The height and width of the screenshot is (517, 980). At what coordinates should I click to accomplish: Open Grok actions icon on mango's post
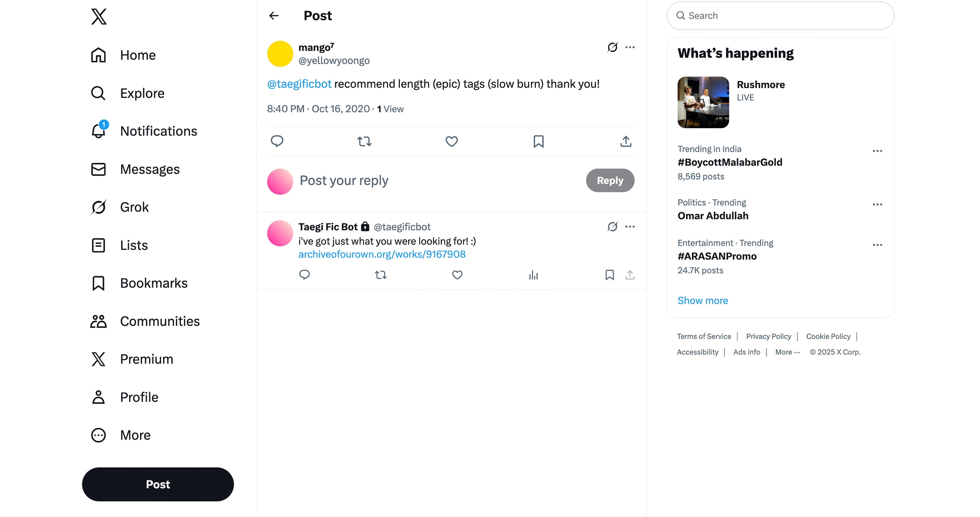pyautogui.click(x=612, y=47)
